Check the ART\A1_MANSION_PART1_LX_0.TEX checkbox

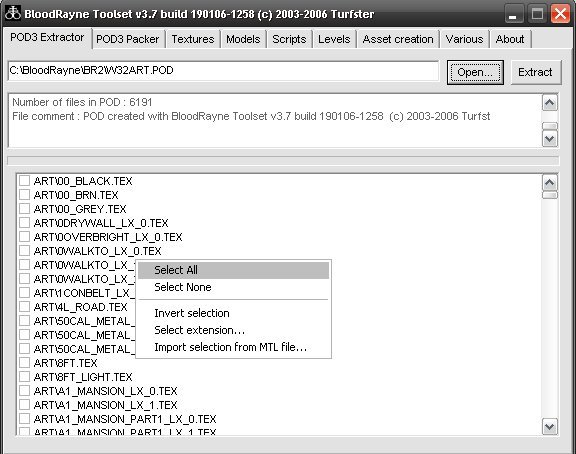[24, 418]
